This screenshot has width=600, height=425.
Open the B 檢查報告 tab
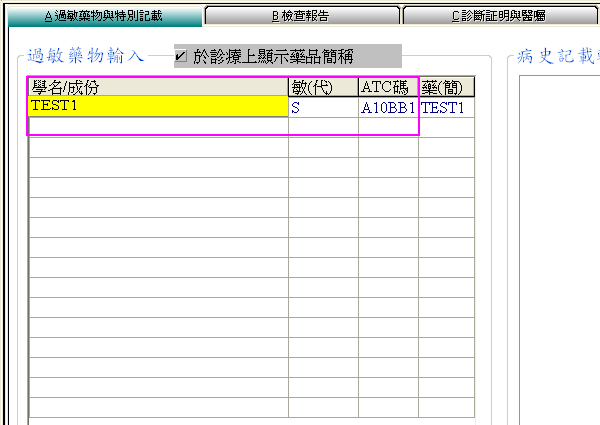(301, 16)
